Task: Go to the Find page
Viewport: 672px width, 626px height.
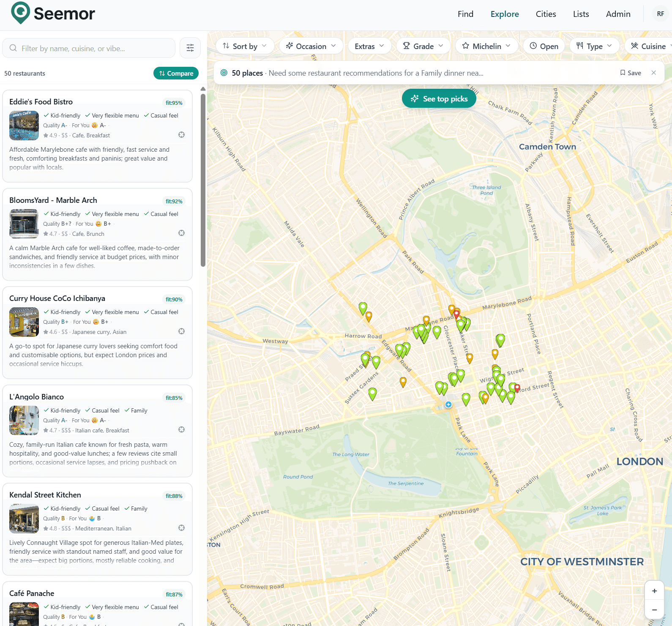Action: click(465, 14)
